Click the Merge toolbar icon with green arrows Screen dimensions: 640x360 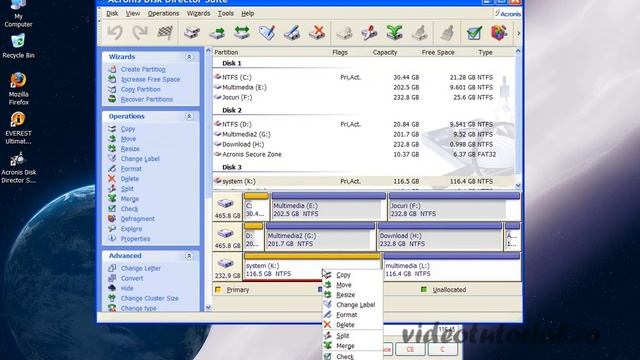[x=394, y=33]
